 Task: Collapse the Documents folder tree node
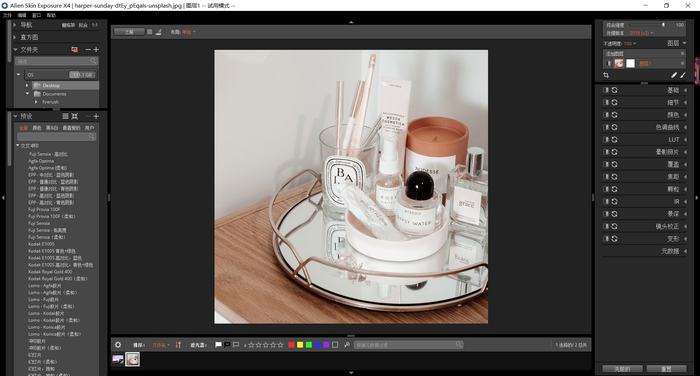point(27,94)
